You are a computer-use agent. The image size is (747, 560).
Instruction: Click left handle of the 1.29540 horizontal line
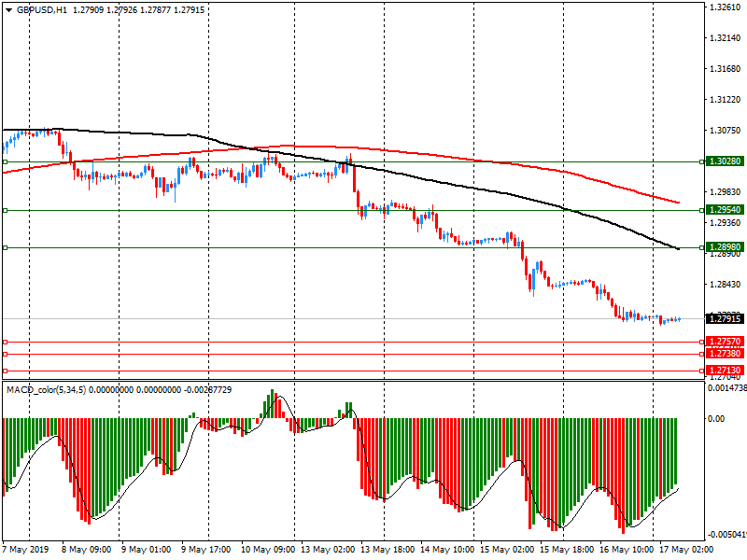pyautogui.click(x=5, y=210)
